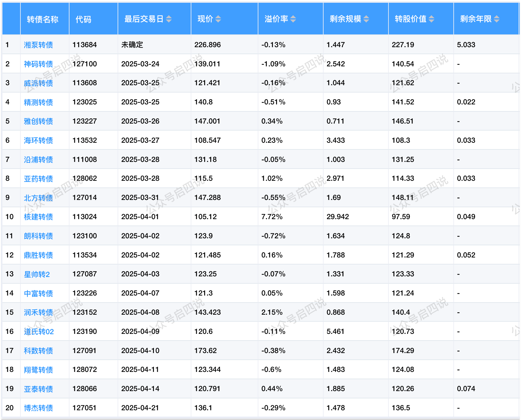The width and height of the screenshot is (521, 420).
Task: Click the 未确定 date cell
Action: coord(132,45)
